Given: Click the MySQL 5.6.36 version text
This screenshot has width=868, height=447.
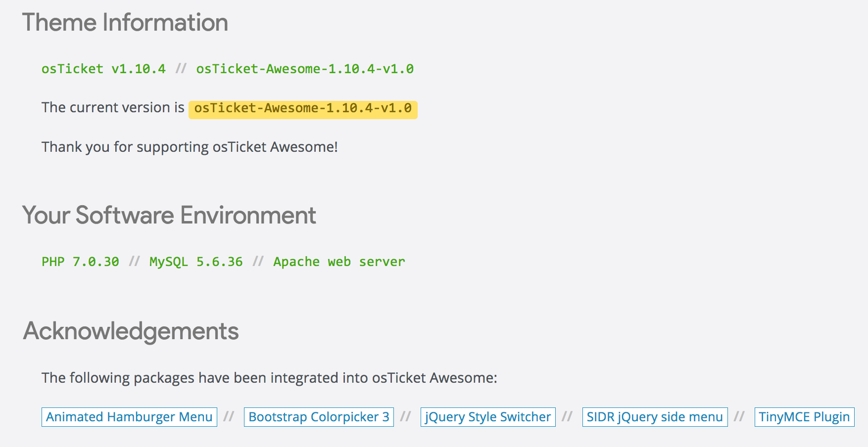Looking at the screenshot, I should click(x=196, y=262).
